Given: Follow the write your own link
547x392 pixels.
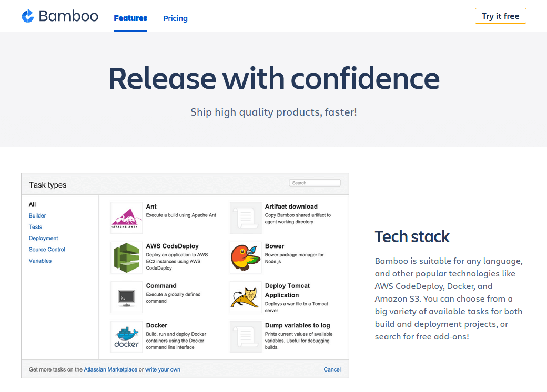Looking at the screenshot, I should (x=163, y=369).
